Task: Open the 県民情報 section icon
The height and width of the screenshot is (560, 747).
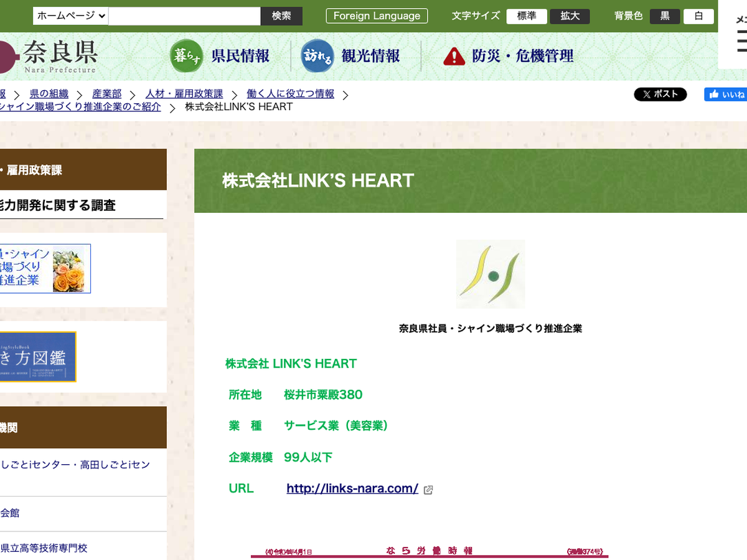Action: 186,56
